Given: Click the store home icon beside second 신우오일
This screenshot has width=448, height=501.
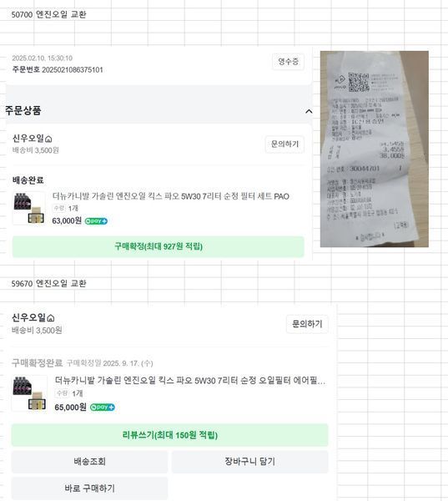Looking at the screenshot, I should click(x=51, y=318).
